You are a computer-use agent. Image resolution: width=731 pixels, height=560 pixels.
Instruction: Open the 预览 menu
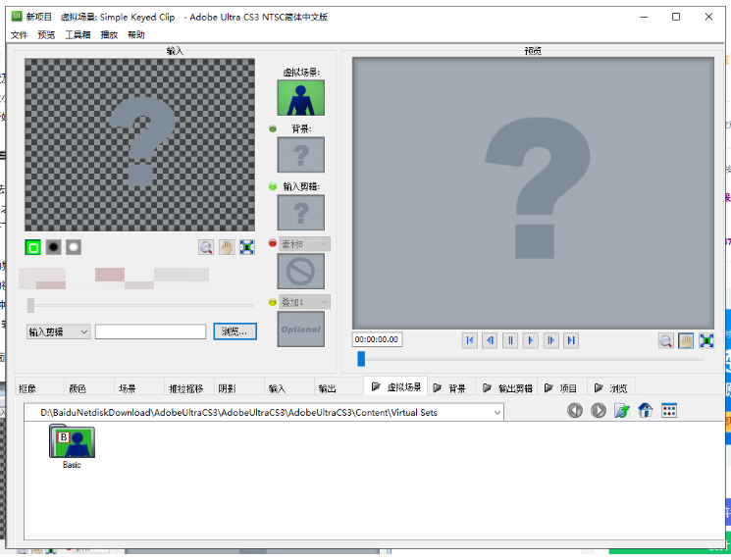46,35
